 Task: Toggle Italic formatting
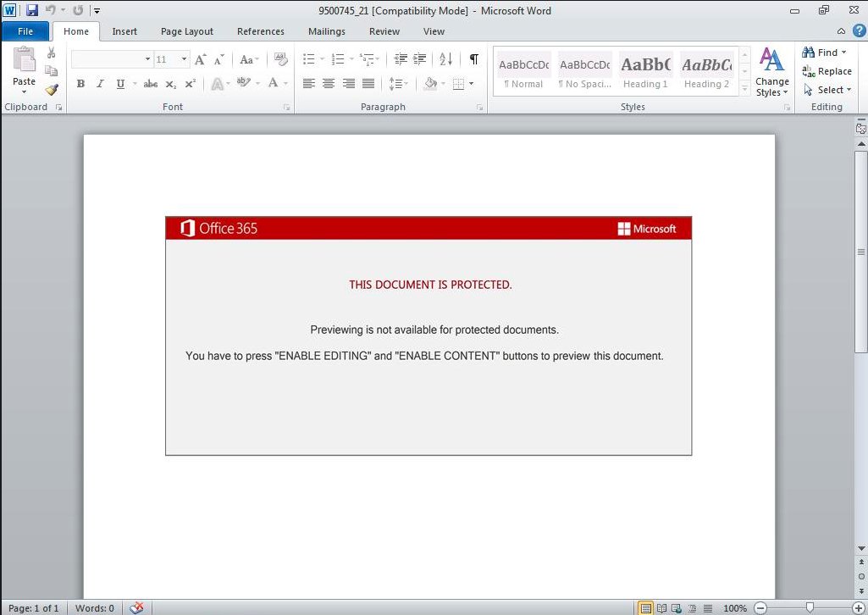coord(100,84)
